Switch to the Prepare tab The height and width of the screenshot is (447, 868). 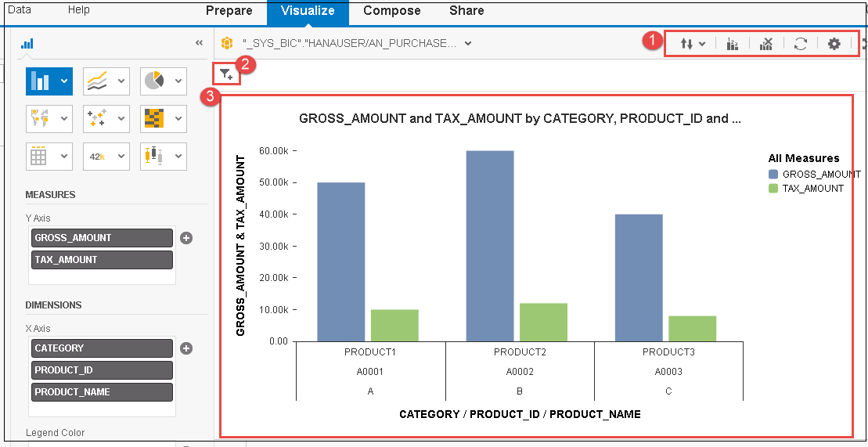click(229, 11)
